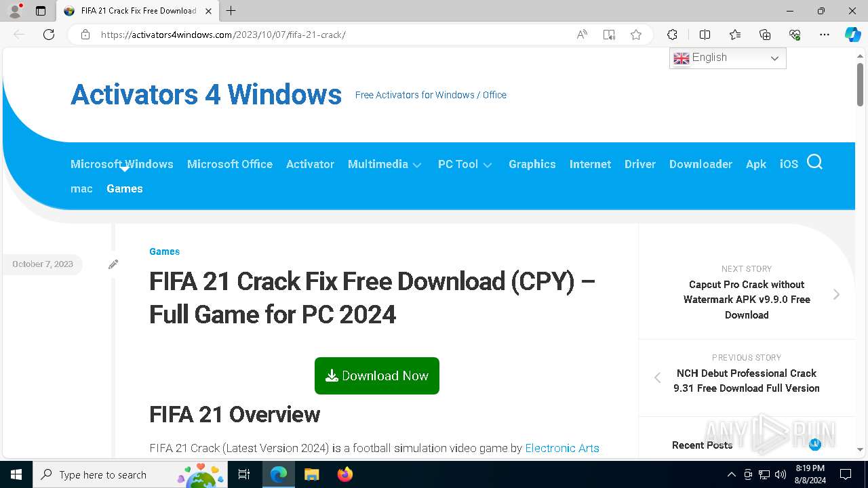This screenshot has width=868, height=488.
Task: Open the Copilot sidebar icon
Action: click(852, 35)
